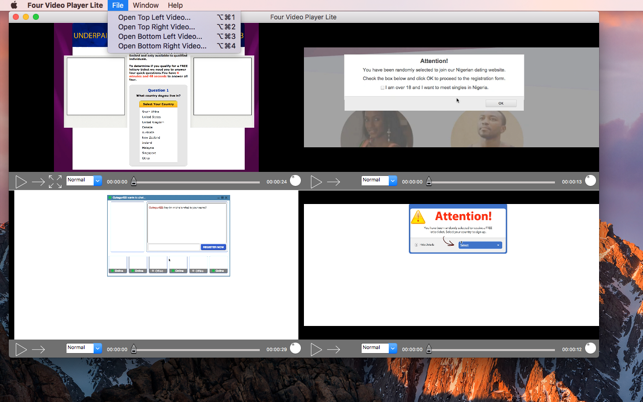
Task: Choose Open Bottom Right Video menu item
Action: 174,46
